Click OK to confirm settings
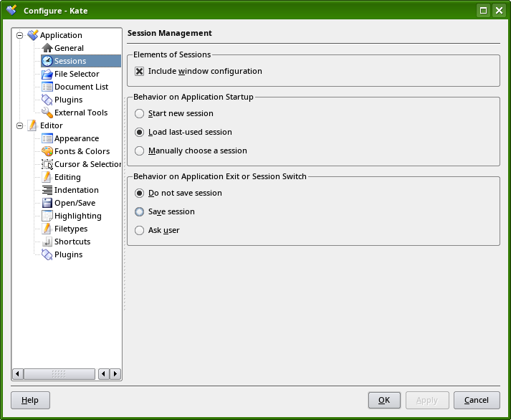Image resolution: width=511 pixels, height=420 pixels. pos(384,400)
